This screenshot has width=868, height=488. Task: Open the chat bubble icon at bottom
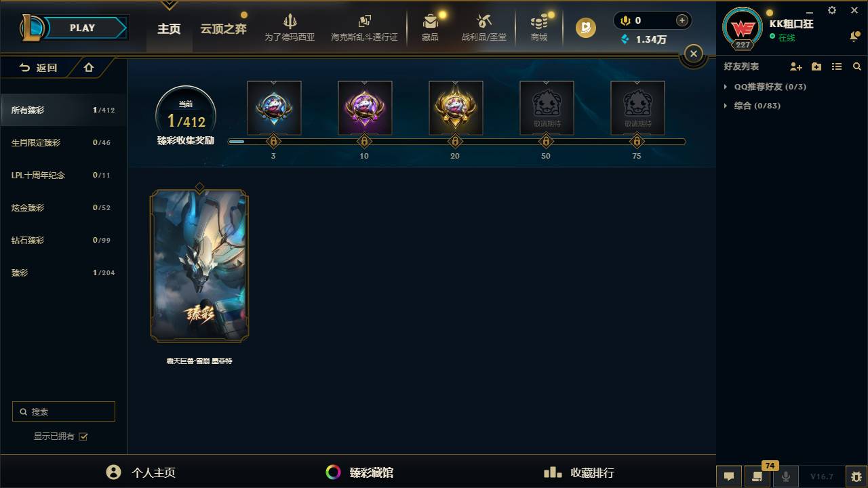729,476
